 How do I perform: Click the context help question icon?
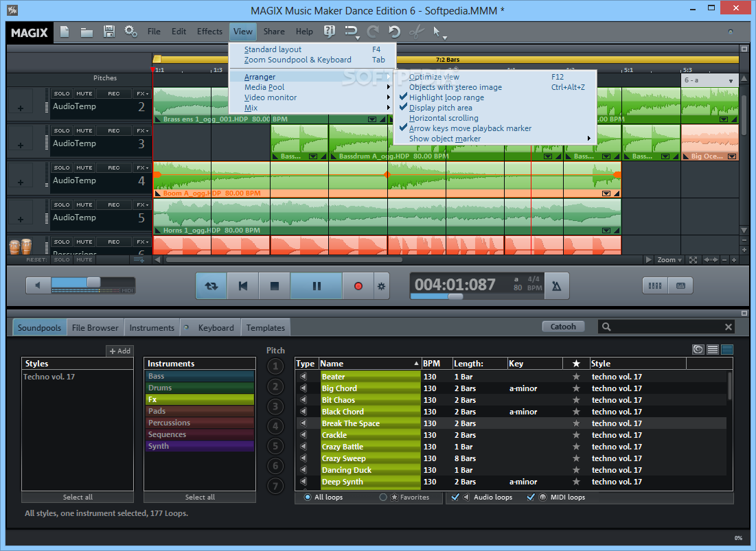click(x=330, y=32)
